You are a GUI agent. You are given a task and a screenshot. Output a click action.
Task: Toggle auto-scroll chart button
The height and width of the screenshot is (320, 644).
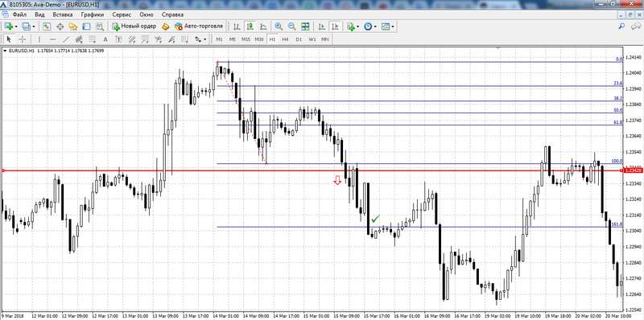click(x=322, y=27)
